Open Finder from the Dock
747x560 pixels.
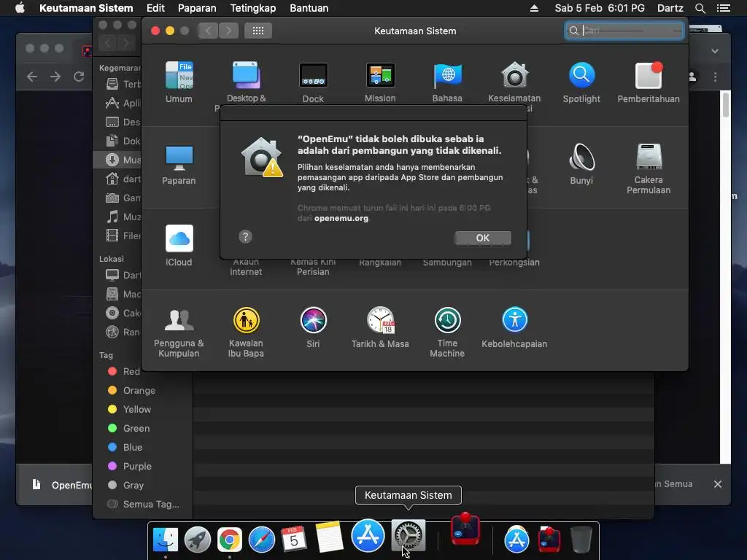(166, 540)
